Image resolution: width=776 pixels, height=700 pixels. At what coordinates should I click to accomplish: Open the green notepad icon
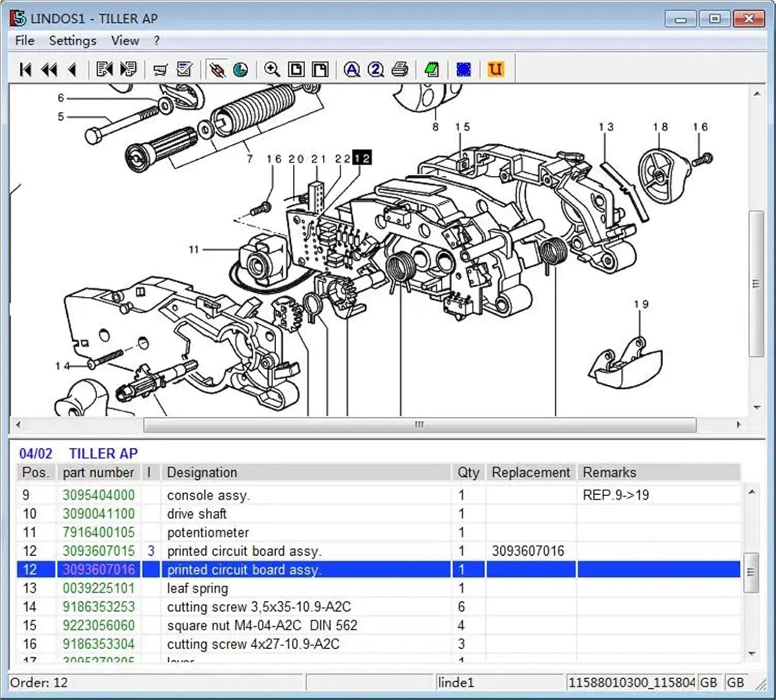pos(431,69)
